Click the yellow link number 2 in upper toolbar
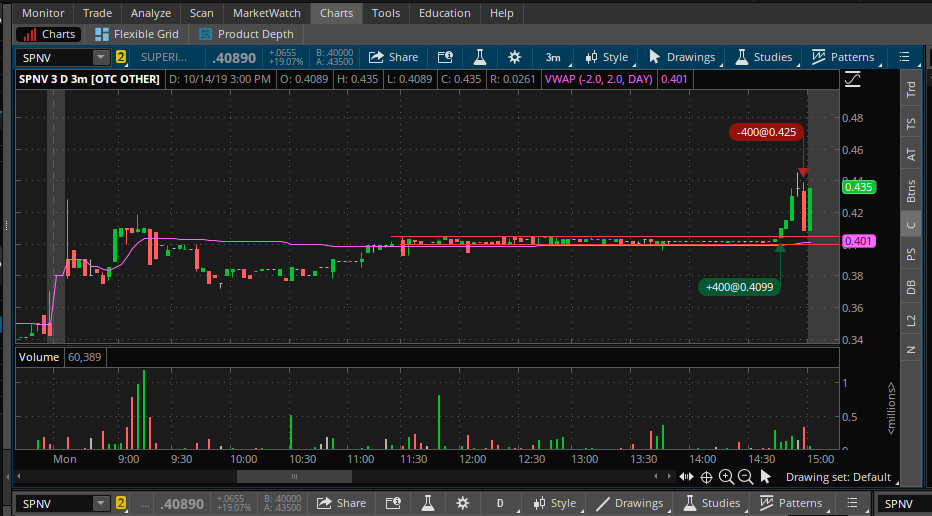 pyautogui.click(x=121, y=58)
